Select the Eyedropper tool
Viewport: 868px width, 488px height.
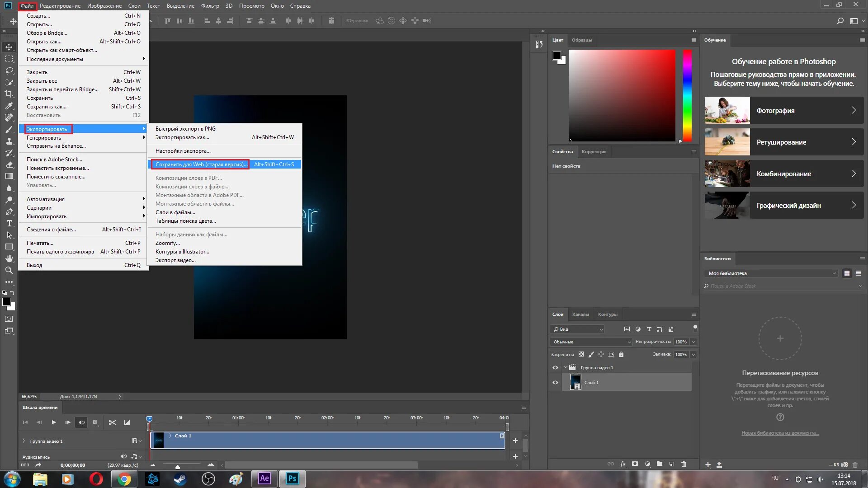click(x=9, y=106)
